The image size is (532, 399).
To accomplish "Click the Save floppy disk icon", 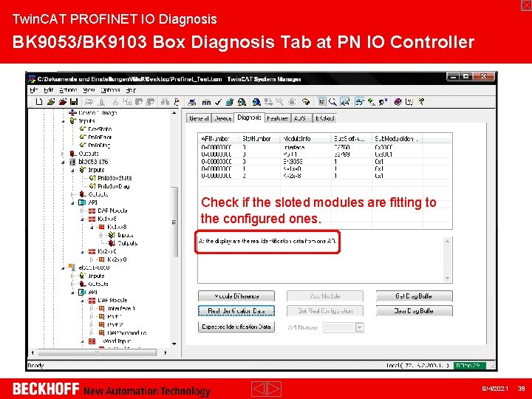I will pos(74,101).
